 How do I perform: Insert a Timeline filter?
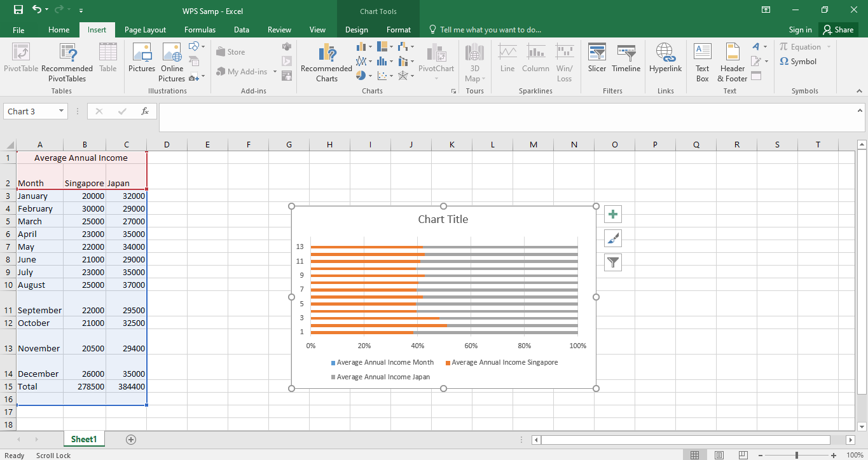[x=626, y=62]
